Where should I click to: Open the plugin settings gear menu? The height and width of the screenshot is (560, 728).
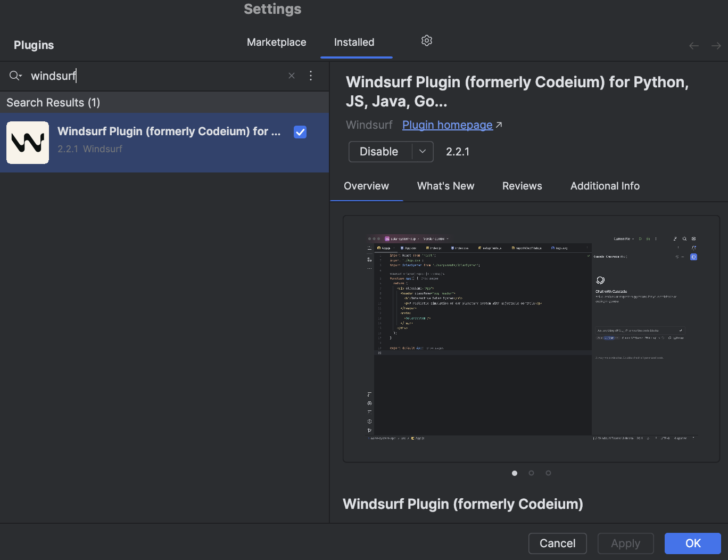[x=427, y=41]
